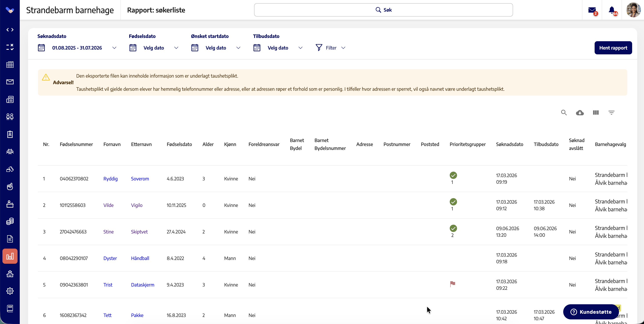
Task: Open the view columns icon above the table
Action: [596, 113]
